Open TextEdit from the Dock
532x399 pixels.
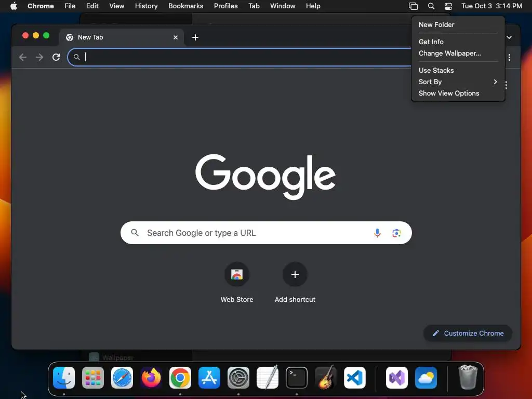pyautogui.click(x=268, y=378)
